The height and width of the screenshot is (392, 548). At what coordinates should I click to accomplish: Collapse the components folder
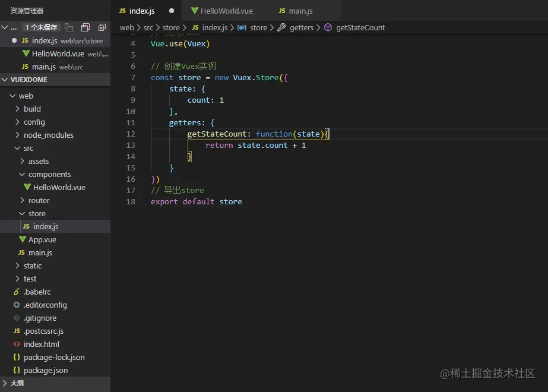point(22,174)
